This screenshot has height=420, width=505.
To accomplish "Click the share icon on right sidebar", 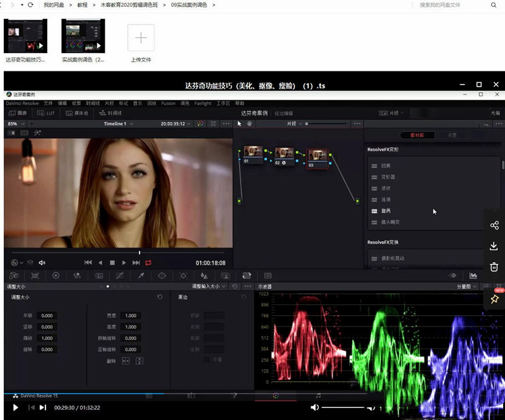I will point(494,225).
